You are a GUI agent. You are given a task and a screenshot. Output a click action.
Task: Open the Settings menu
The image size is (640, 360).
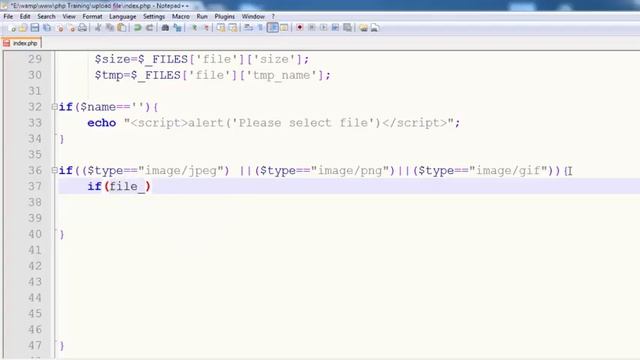pos(154,16)
